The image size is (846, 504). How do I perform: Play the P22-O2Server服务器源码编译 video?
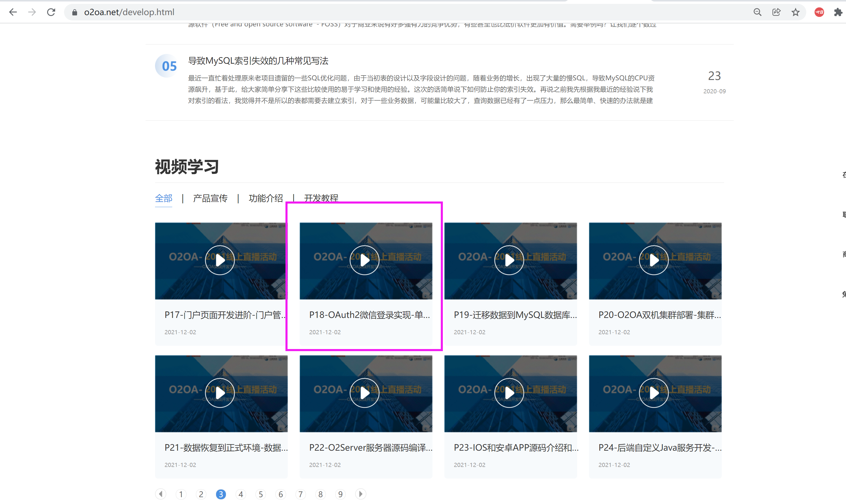click(365, 393)
